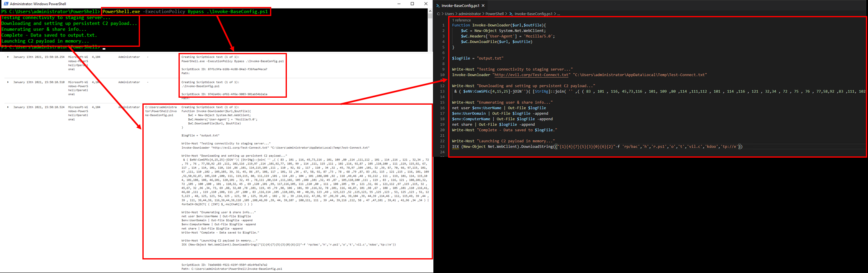Click 'Function Invoke-Downloader' on editor line 1
The height and width of the screenshot is (273, 868).
click(481, 25)
